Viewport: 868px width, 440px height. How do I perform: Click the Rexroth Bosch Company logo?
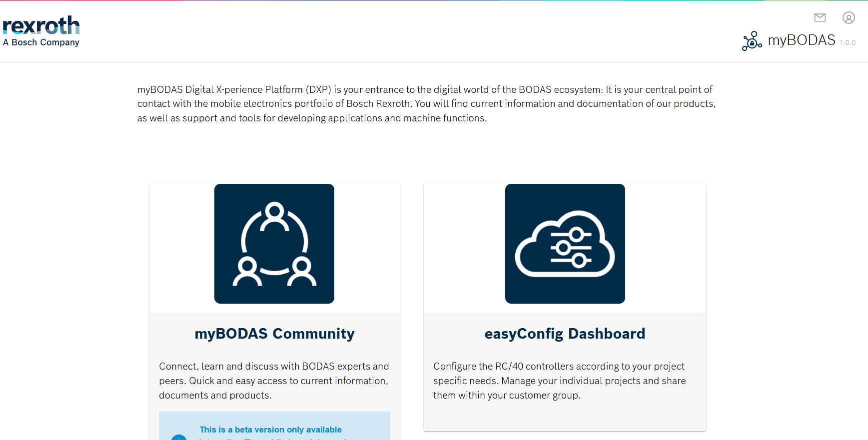[x=41, y=31]
